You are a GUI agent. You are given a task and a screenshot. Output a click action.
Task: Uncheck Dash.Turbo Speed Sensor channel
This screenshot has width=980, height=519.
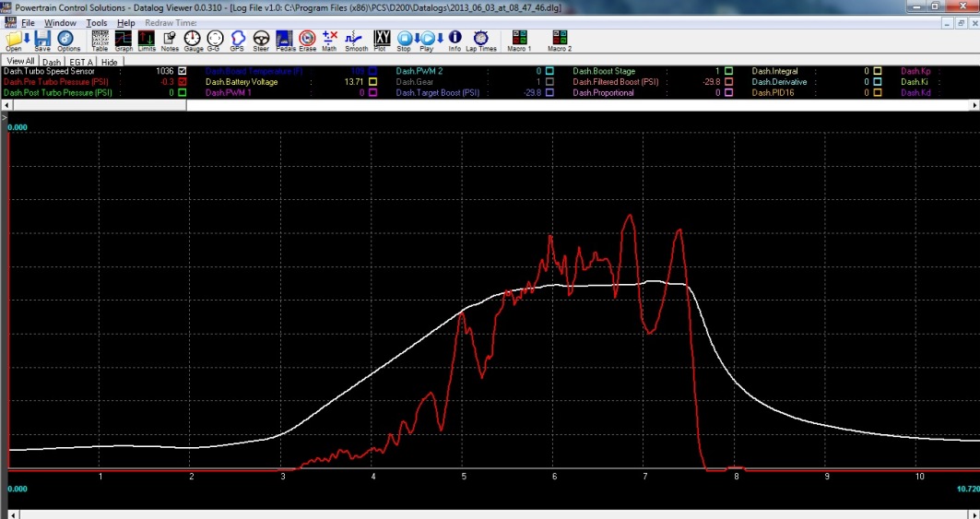(x=183, y=71)
